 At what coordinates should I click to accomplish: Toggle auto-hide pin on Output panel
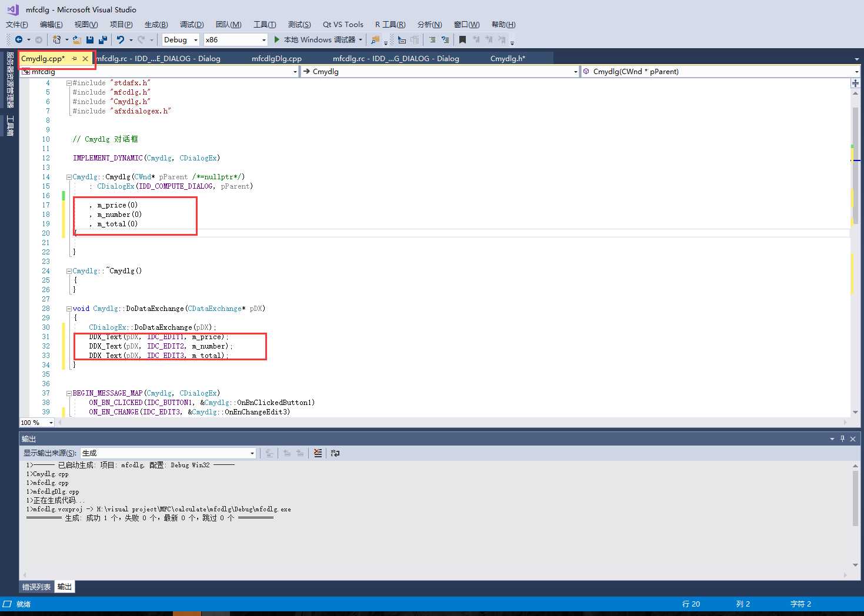pyautogui.click(x=842, y=438)
